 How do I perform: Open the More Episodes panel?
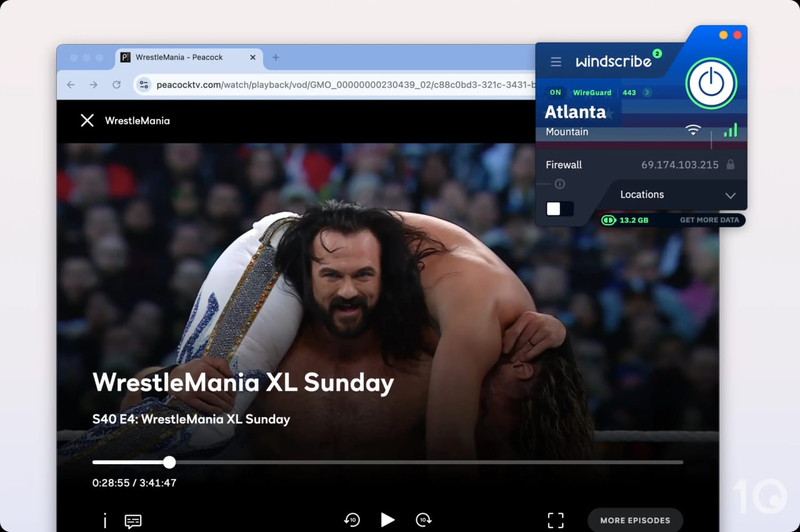[x=635, y=520]
